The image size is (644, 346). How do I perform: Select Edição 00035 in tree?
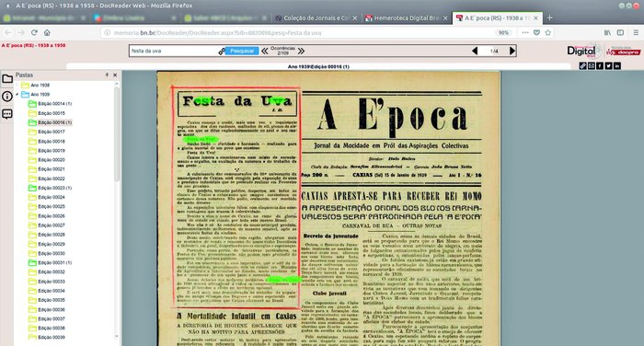click(x=52, y=300)
